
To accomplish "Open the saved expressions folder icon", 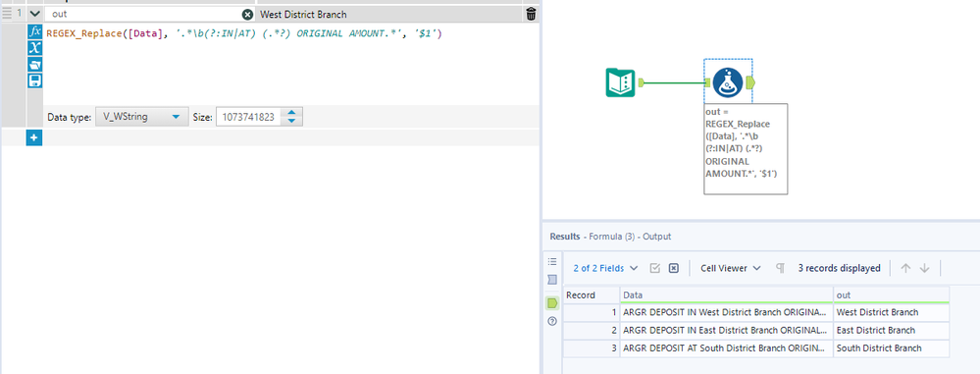I will 35,64.
